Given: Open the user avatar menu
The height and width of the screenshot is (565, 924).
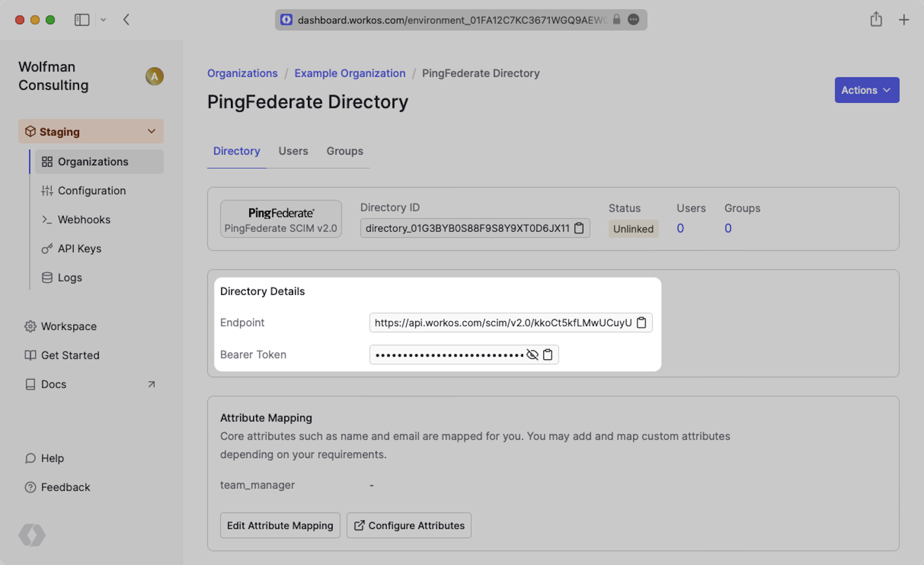Looking at the screenshot, I should (x=154, y=76).
